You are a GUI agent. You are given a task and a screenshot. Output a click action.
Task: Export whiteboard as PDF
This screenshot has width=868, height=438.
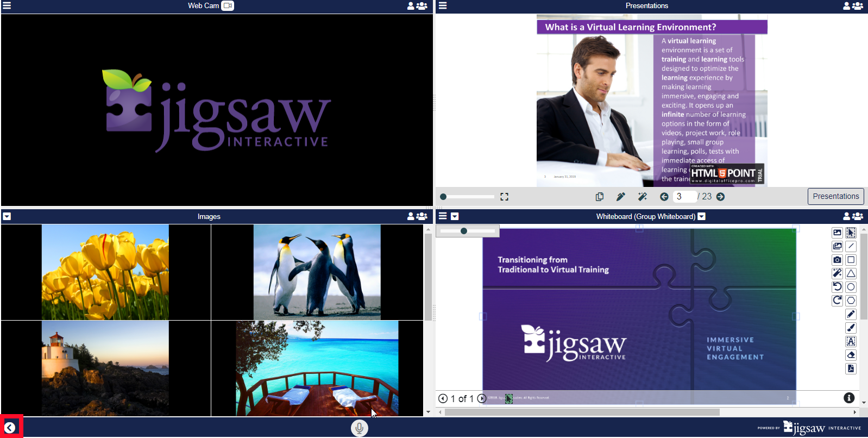coord(851,368)
